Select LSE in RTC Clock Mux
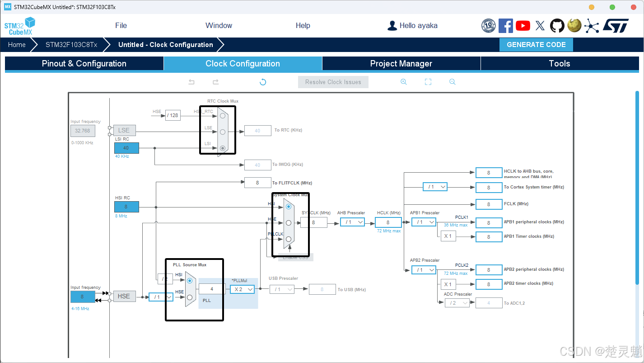644x363 pixels. (x=222, y=132)
